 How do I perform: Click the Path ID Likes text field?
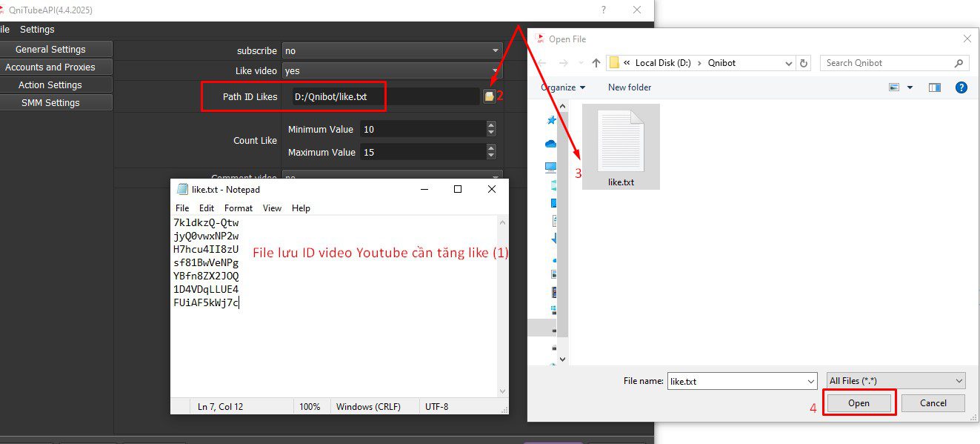click(385, 96)
